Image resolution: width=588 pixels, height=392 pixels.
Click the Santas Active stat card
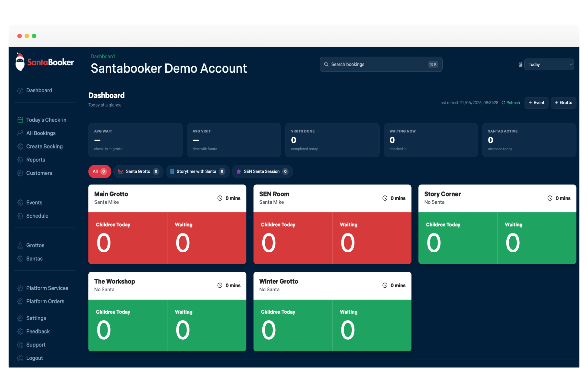[529, 140]
